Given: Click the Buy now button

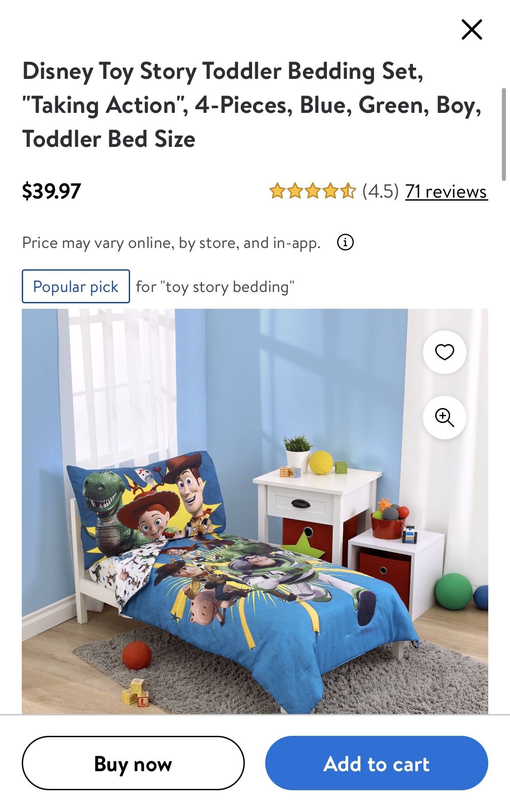Looking at the screenshot, I should pyautogui.click(x=133, y=763).
